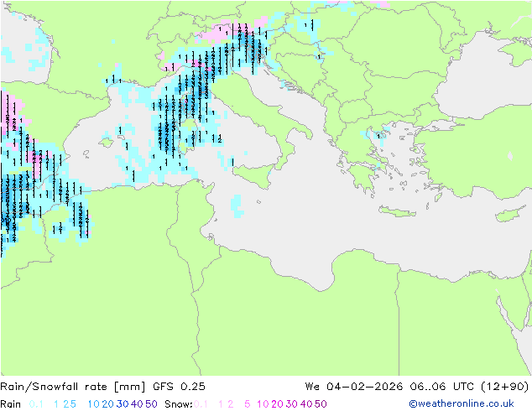Click the '06..06 UTC' time label
The image size is (532, 411).
pyautogui.click(x=441, y=387)
